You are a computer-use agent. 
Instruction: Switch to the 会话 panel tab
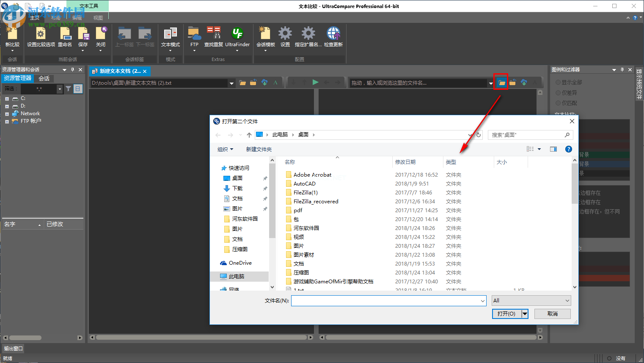coord(44,78)
